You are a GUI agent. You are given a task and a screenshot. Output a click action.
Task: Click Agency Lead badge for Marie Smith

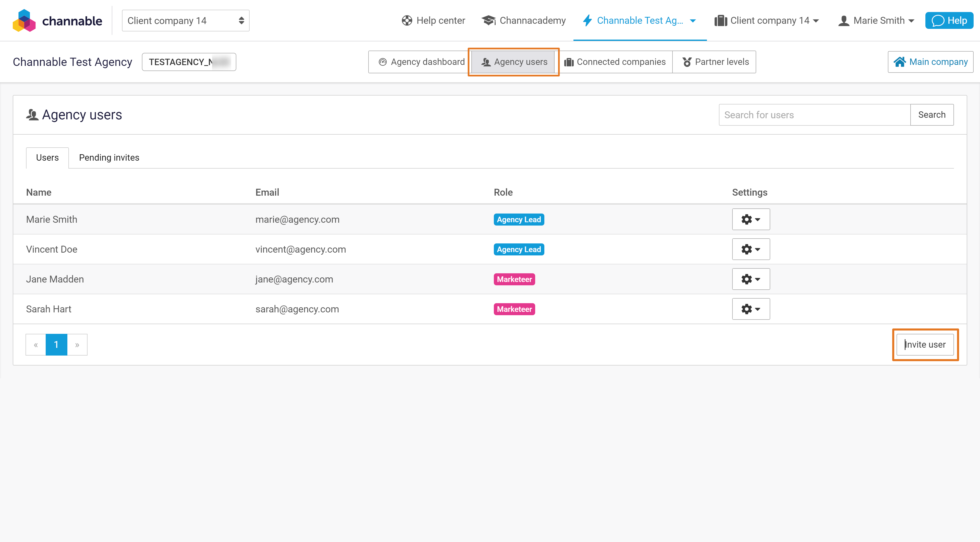(519, 220)
